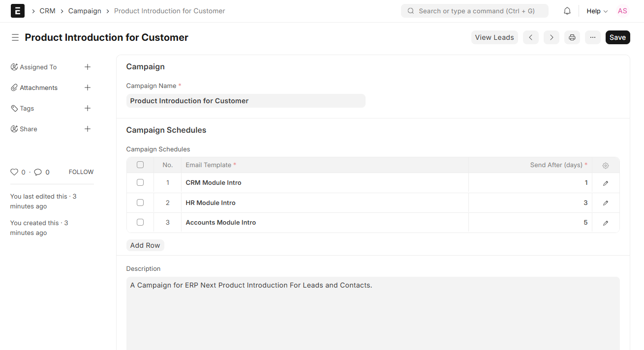This screenshot has width=644, height=350.
Task: Click in the Description text area
Action: pyautogui.click(x=372, y=315)
